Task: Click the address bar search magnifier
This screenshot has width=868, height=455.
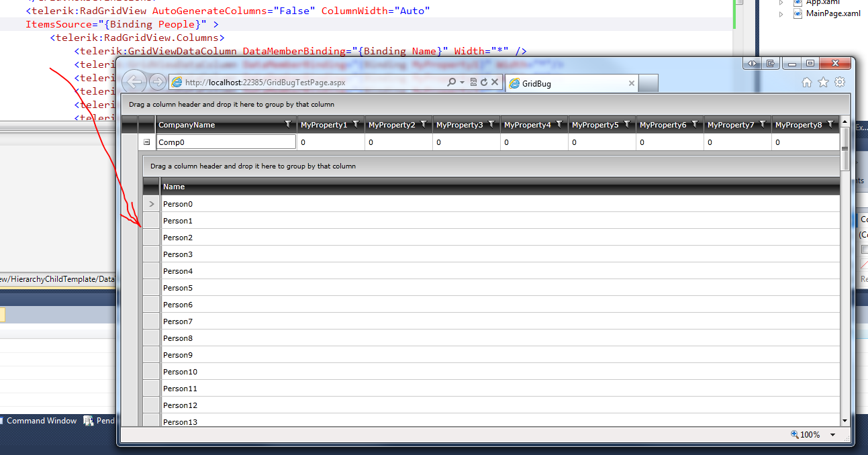Action: point(451,83)
